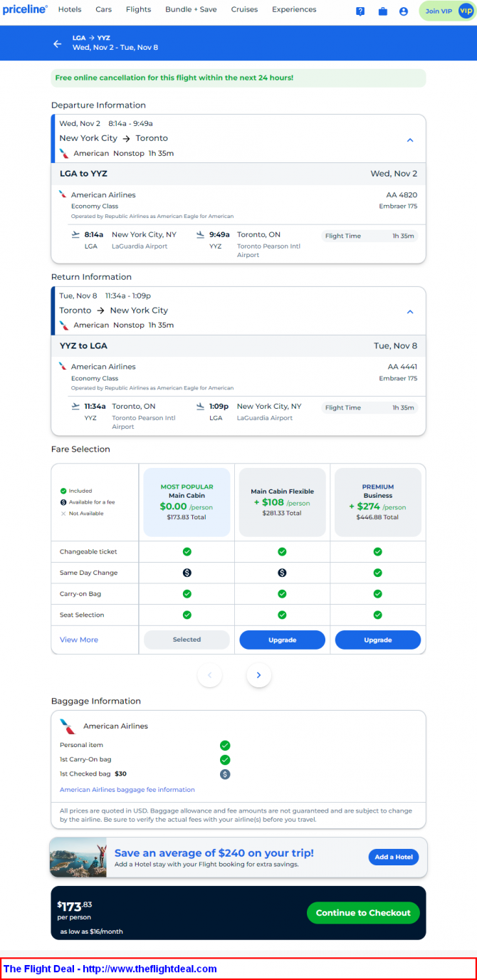The height and width of the screenshot is (980, 477).
Task: Open the Cruises tab
Action: [x=244, y=10]
